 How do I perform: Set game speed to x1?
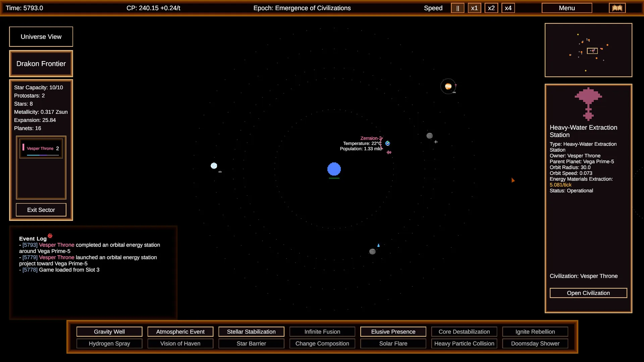(474, 8)
